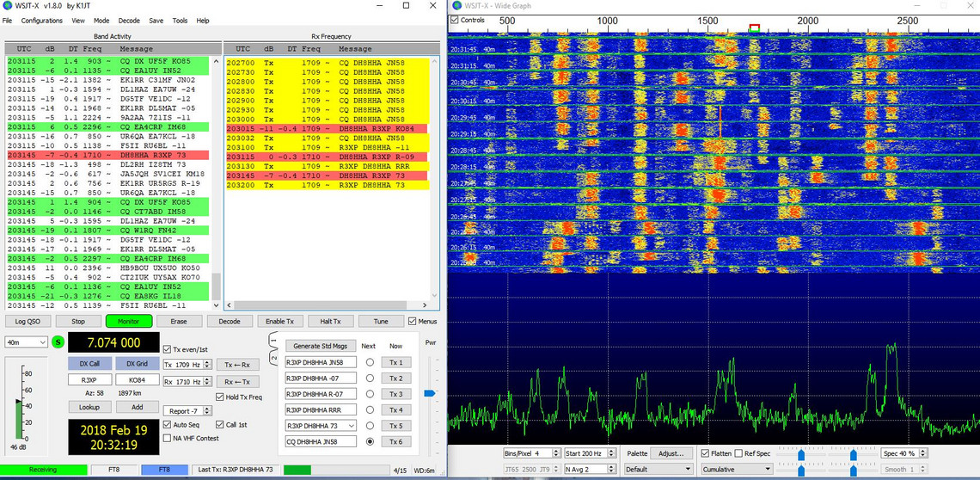This screenshot has width=980, height=480.
Task: Click the CQ W1RQ FN42 decode line
Action: point(108,230)
